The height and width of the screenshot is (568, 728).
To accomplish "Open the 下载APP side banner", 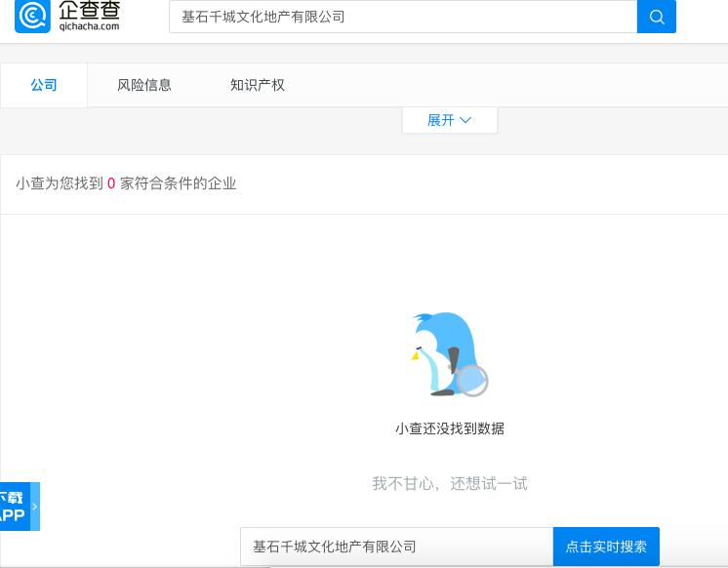I will click(20, 507).
